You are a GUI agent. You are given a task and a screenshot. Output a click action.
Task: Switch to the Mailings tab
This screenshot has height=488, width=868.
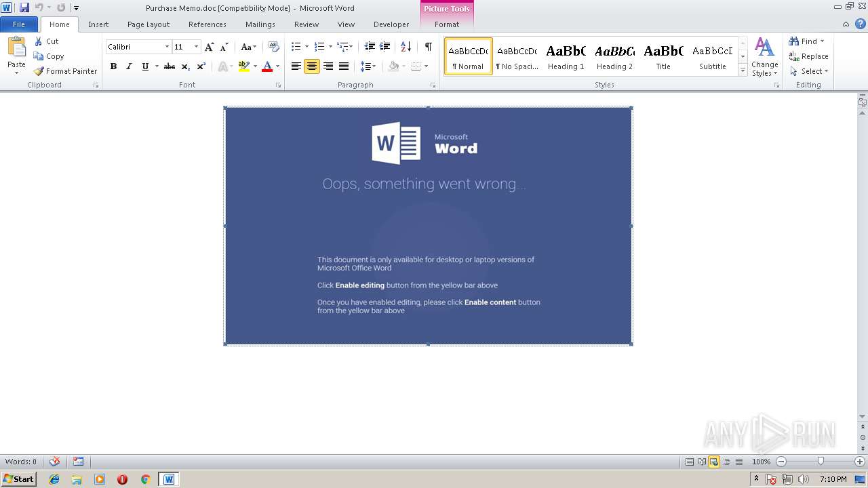[x=260, y=24]
